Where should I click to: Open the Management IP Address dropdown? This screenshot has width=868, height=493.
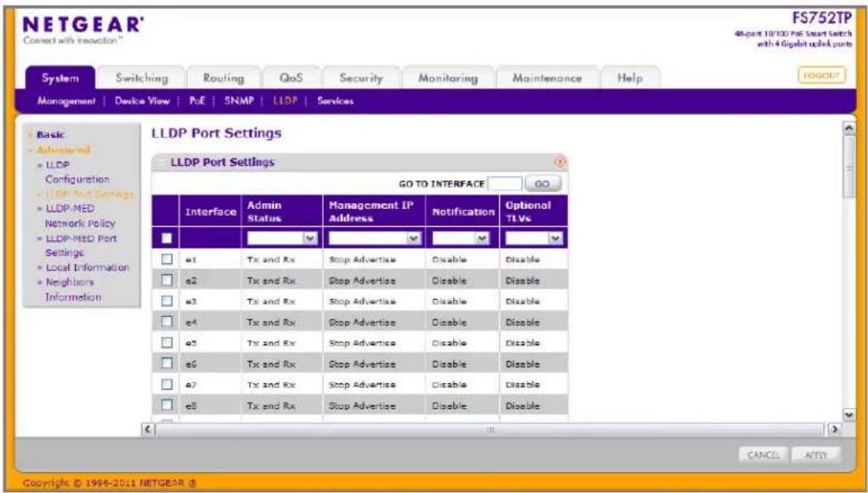(x=375, y=238)
